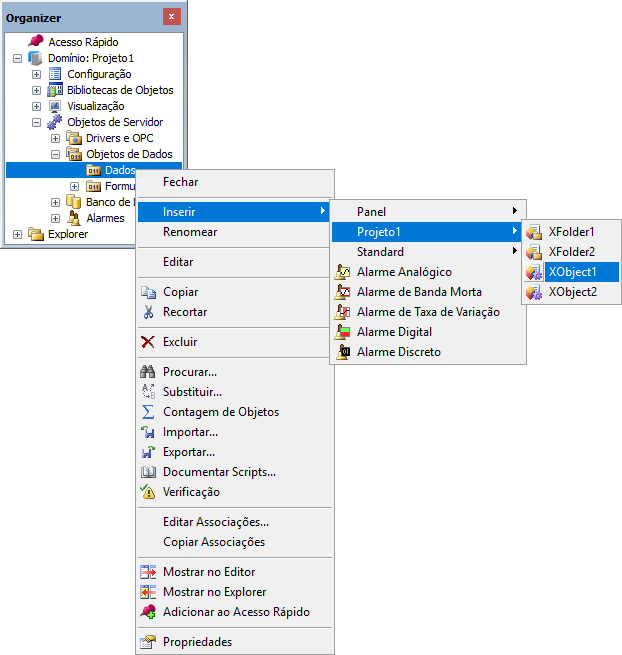The height and width of the screenshot is (655, 622).
Task: Click the Explorer folder icon
Action: [36, 234]
